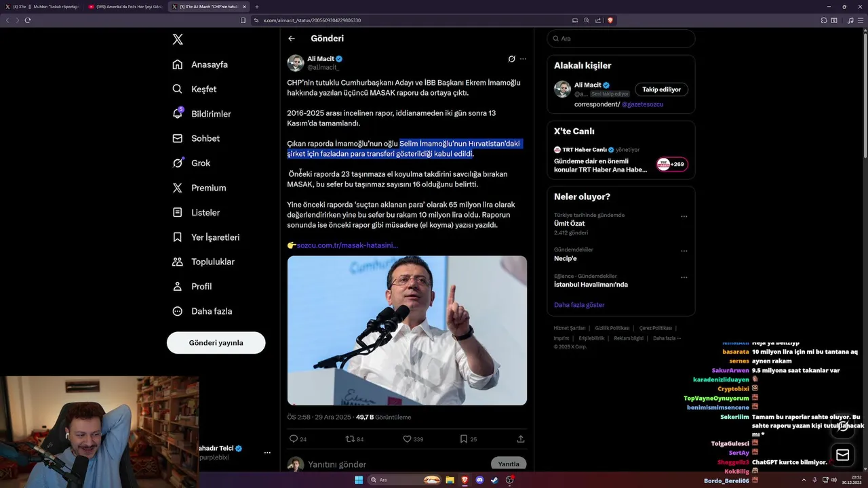Screen dimensions: 868x488
Task: Go back with the Gönderi arrow
Action: (x=292, y=39)
